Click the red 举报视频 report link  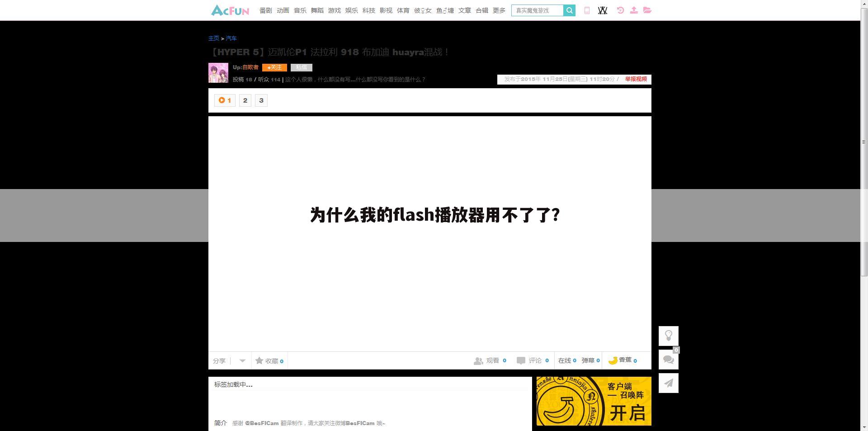(x=636, y=79)
